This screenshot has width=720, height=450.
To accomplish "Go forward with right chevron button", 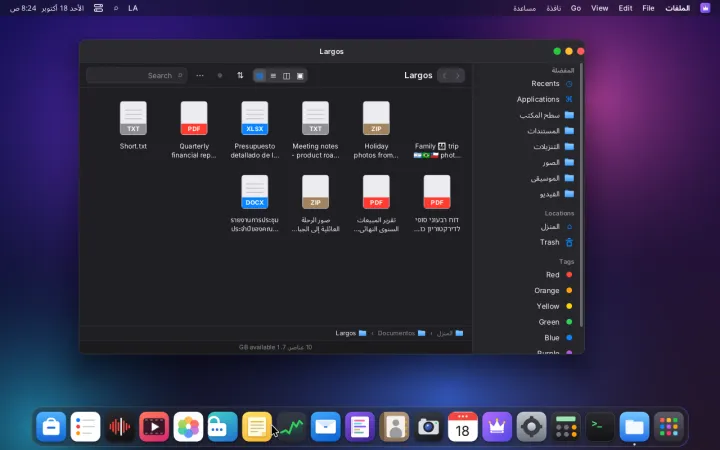I will [458, 75].
